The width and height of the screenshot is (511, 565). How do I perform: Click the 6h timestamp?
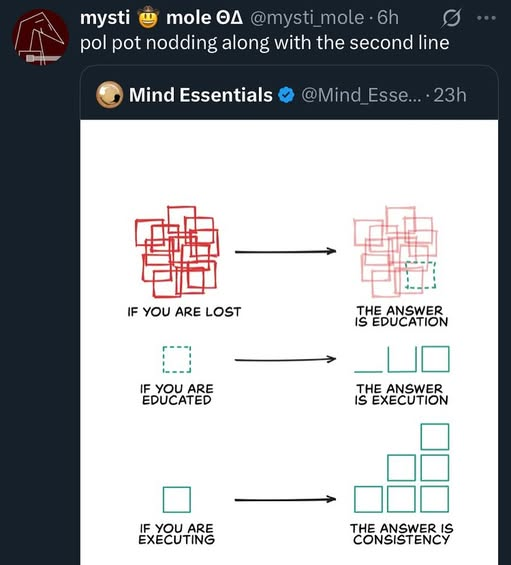[x=388, y=18]
